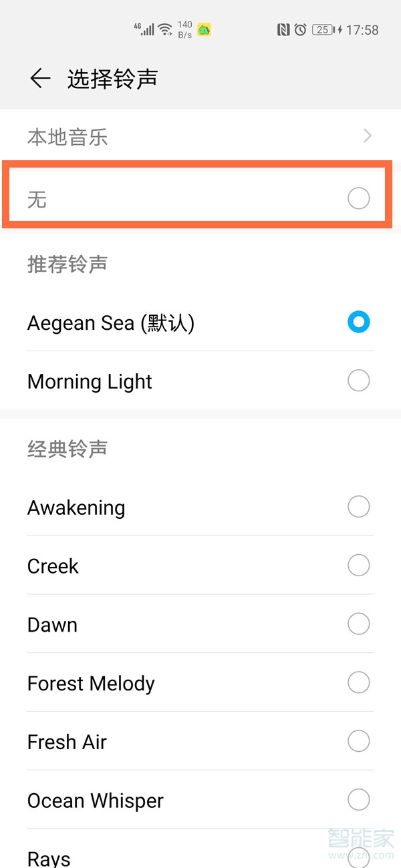Open local music with the chevron
This screenshot has width=401, height=868.
pyautogui.click(x=367, y=137)
